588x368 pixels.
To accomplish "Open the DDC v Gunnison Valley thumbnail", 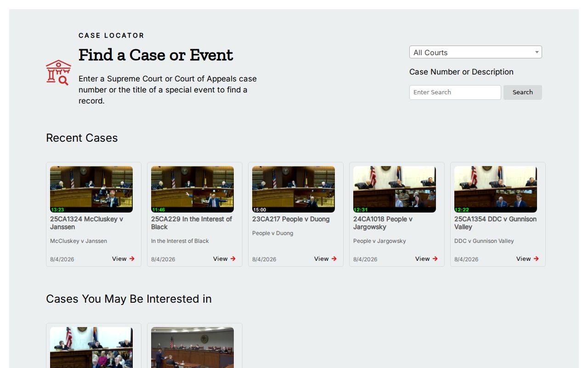I will 496,189.
